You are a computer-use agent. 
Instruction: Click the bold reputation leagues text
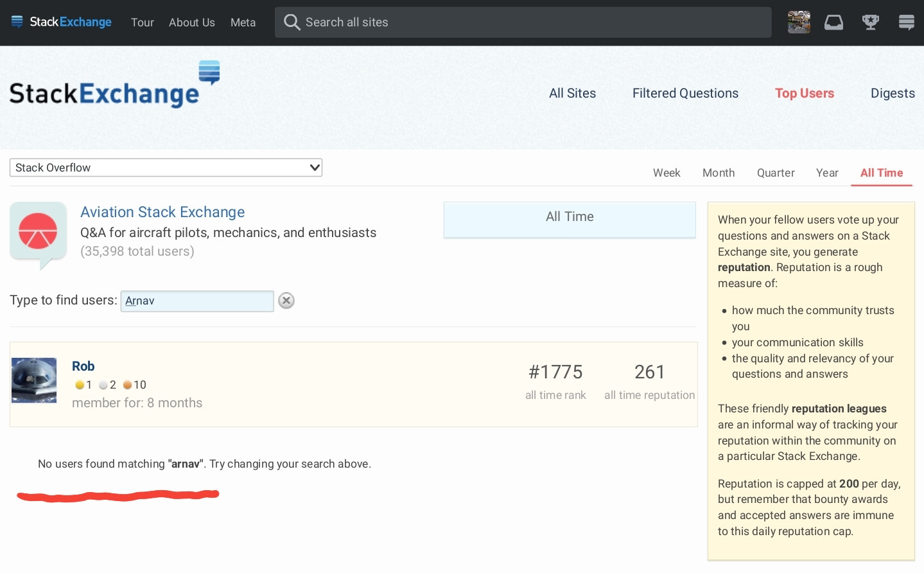(839, 409)
